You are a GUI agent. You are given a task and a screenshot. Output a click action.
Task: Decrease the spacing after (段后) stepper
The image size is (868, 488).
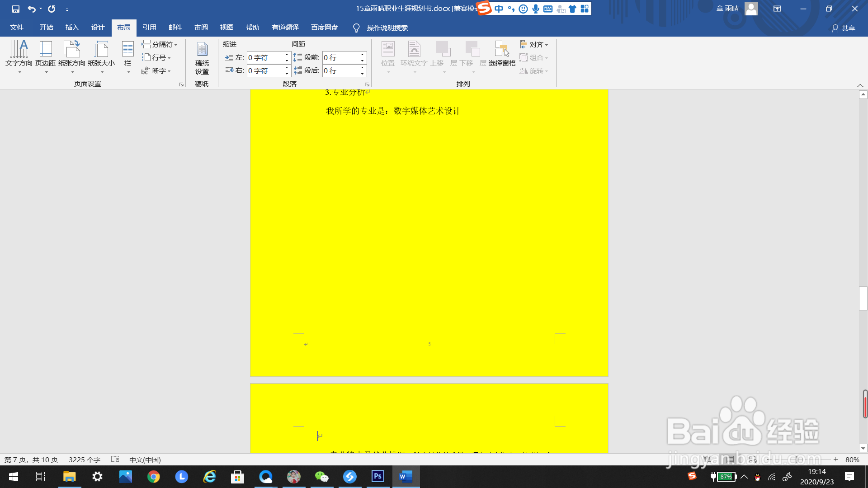pyautogui.click(x=363, y=74)
